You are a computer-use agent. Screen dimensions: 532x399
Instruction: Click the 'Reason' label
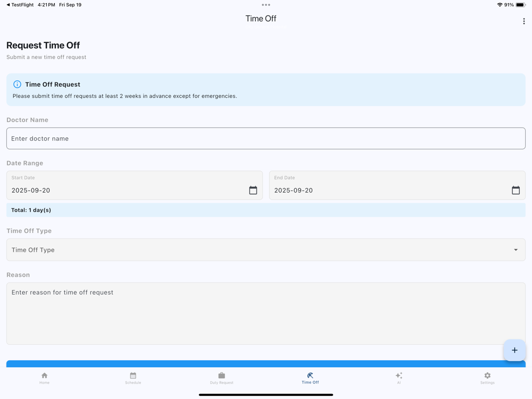point(18,275)
